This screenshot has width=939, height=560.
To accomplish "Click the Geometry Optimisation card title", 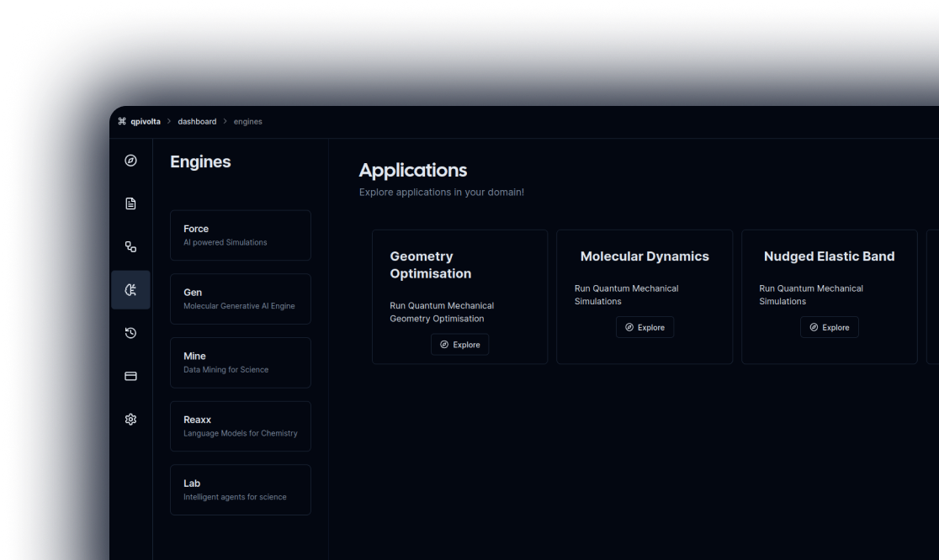I will click(x=431, y=264).
